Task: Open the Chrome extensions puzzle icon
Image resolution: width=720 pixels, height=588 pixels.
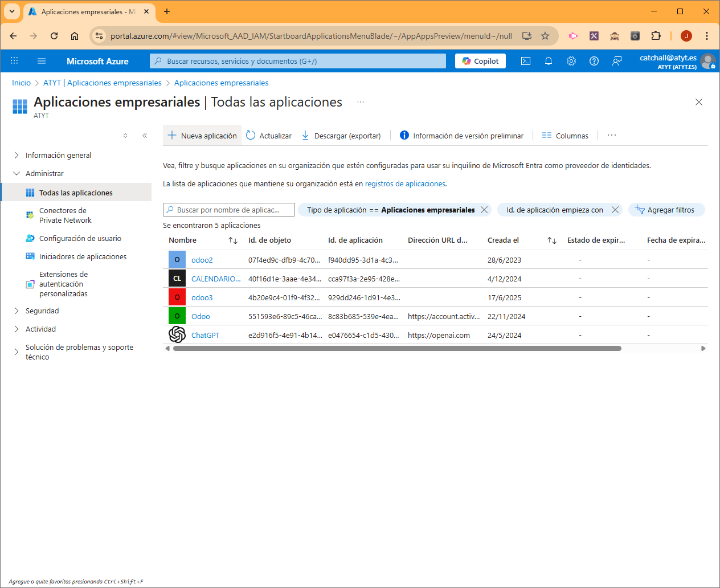Action: [x=656, y=36]
